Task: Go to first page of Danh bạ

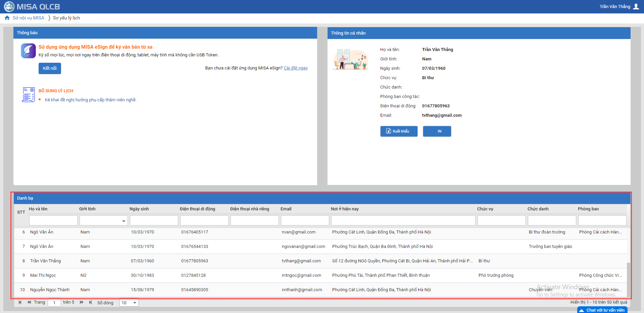Action: (x=20, y=302)
